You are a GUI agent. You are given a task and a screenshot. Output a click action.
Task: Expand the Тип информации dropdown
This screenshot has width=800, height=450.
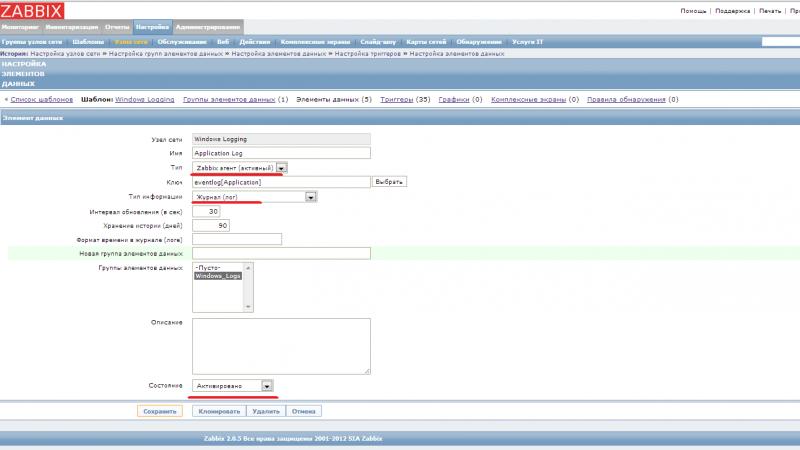(x=310, y=197)
